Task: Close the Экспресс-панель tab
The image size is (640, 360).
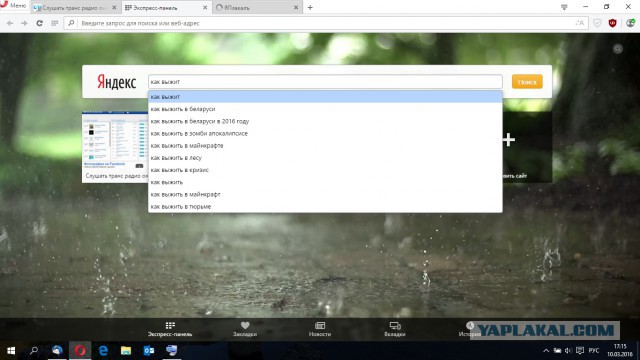Action: click(205, 7)
